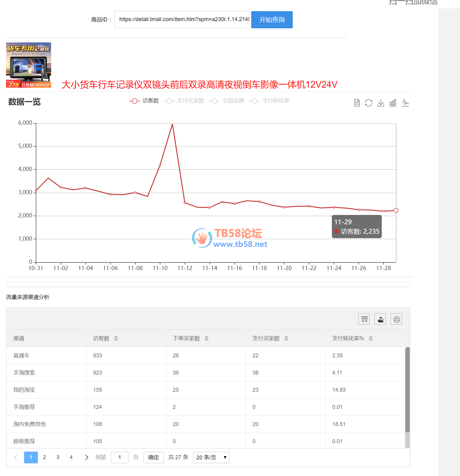Switch chart to line chart view

pyautogui.click(x=405, y=103)
